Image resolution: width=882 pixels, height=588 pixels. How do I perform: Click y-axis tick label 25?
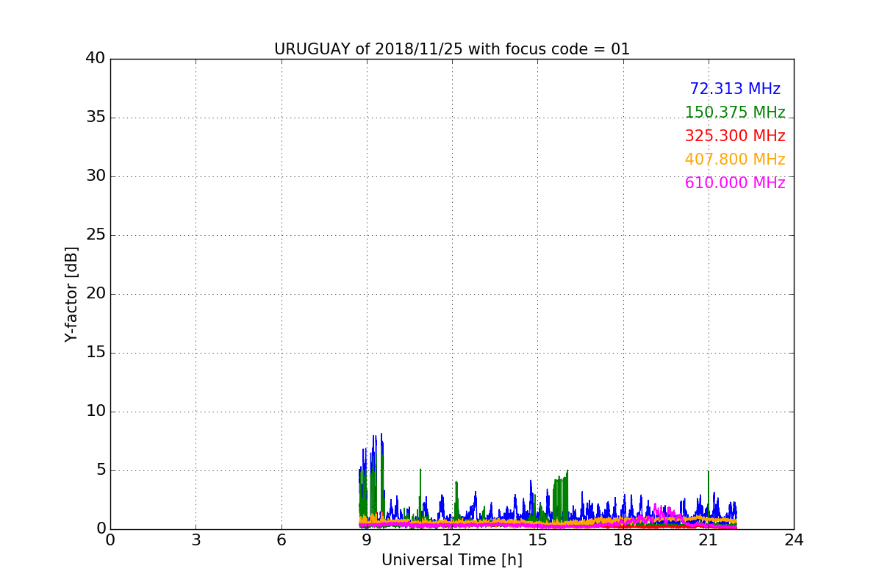pos(96,235)
